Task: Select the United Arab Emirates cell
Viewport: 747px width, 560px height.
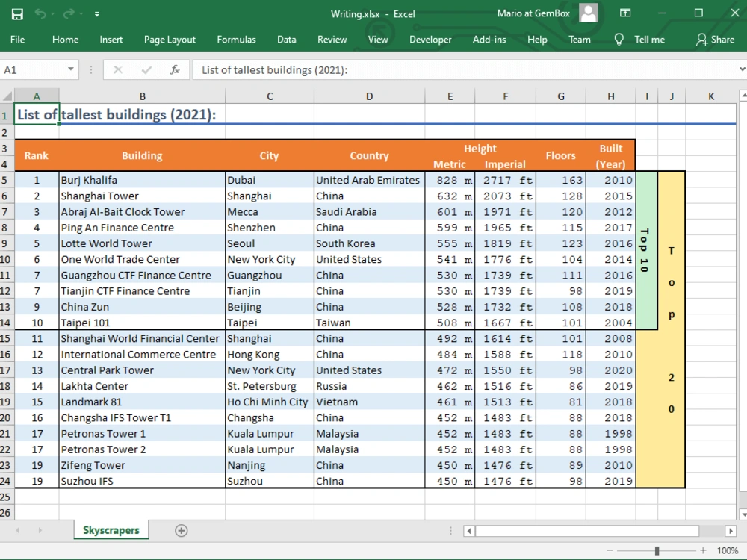Action: [369, 180]
